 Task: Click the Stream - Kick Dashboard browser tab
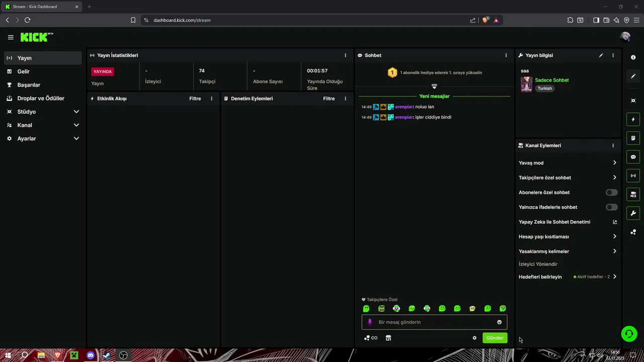tap(41, 7)
